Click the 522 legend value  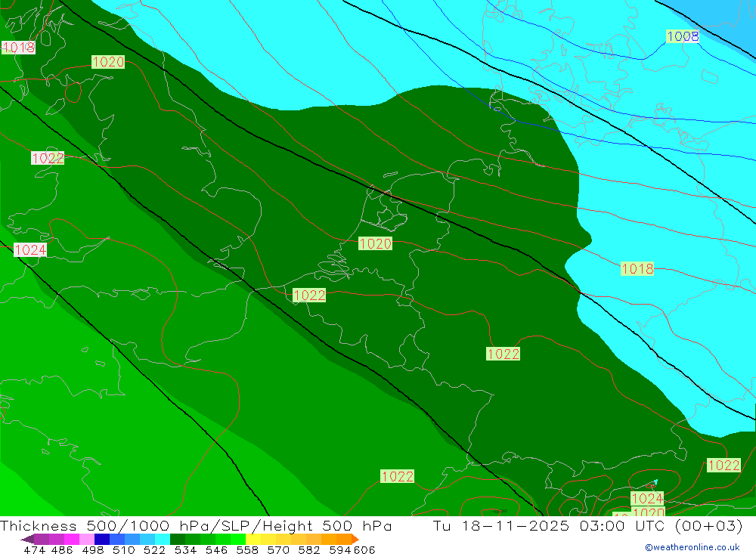pyautogui.click(x=155, y=550)
